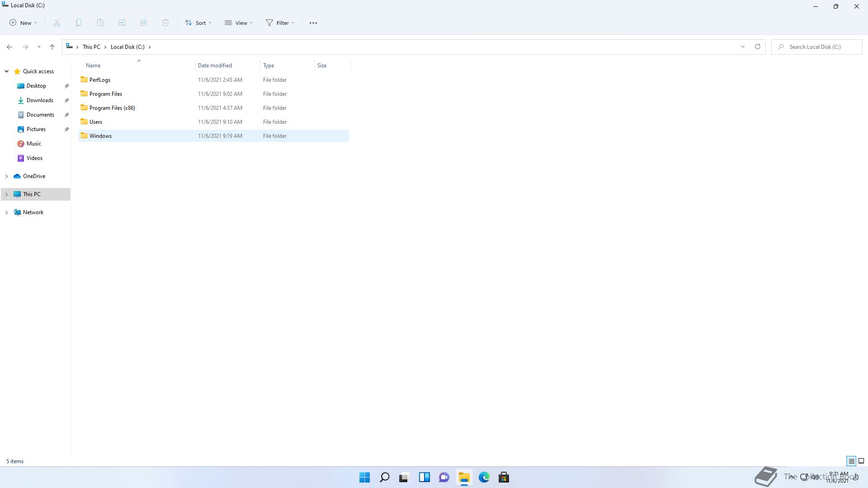Click the Name column header

pyautogui.click(x=93, y=66)
